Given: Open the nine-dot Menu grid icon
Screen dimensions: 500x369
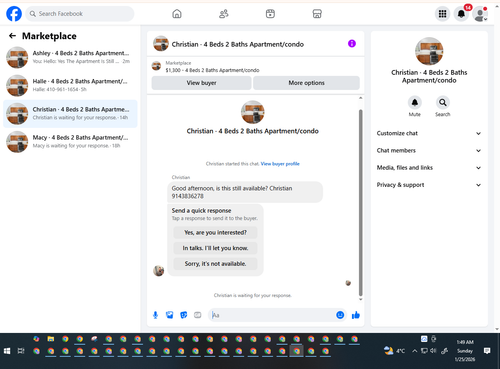Looking at the screenshot, I should tap(442, 14).
